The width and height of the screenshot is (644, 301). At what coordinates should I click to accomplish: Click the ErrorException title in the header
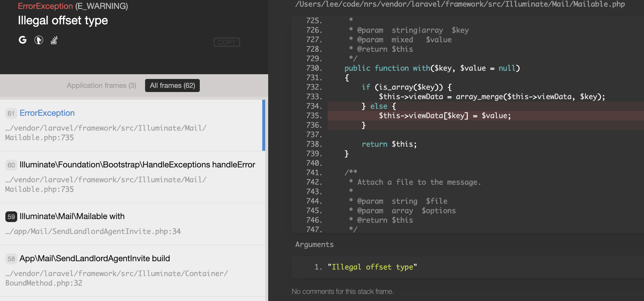tap(45, 6)
